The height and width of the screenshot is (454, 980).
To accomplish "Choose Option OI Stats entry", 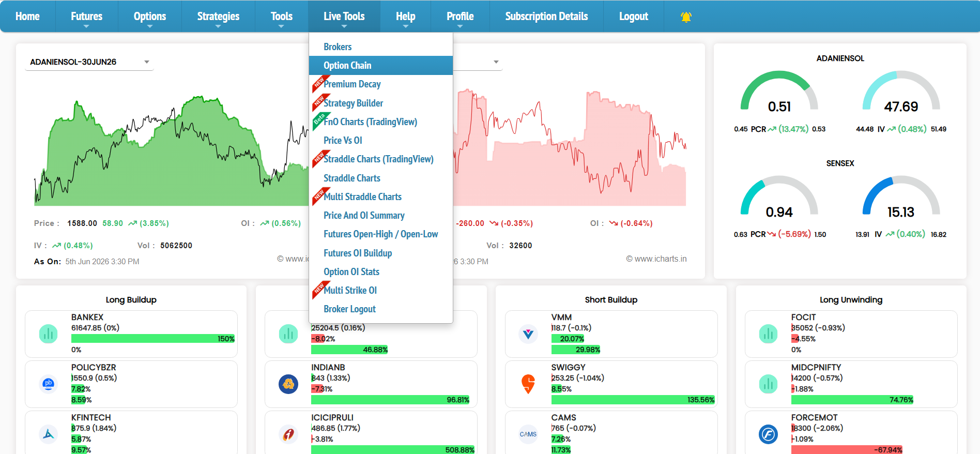I will point(381,272).
